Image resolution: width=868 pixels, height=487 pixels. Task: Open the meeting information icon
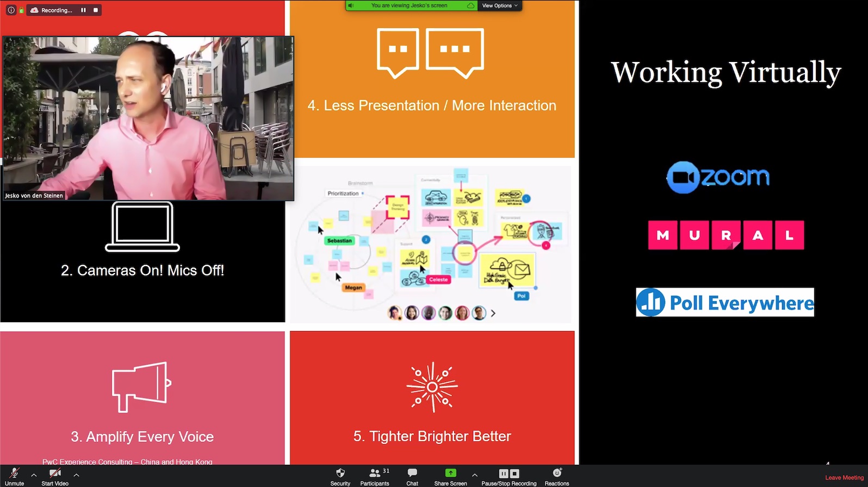(11, 10)
